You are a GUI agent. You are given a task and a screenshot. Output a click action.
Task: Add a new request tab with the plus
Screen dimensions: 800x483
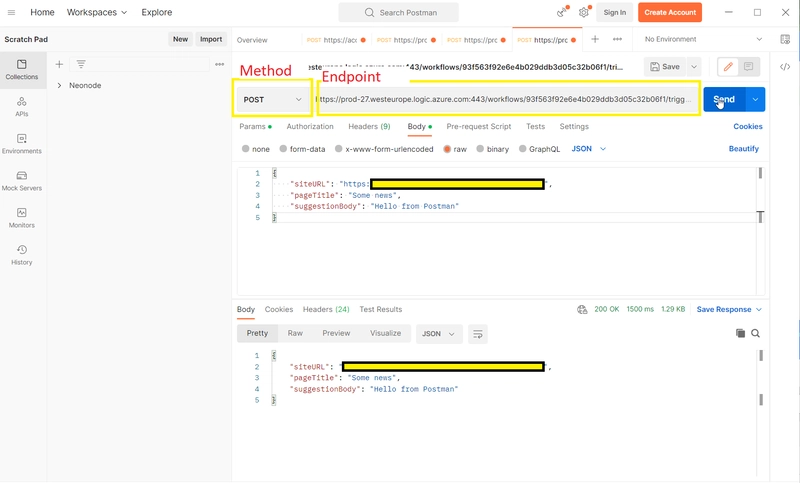[595, 39]
